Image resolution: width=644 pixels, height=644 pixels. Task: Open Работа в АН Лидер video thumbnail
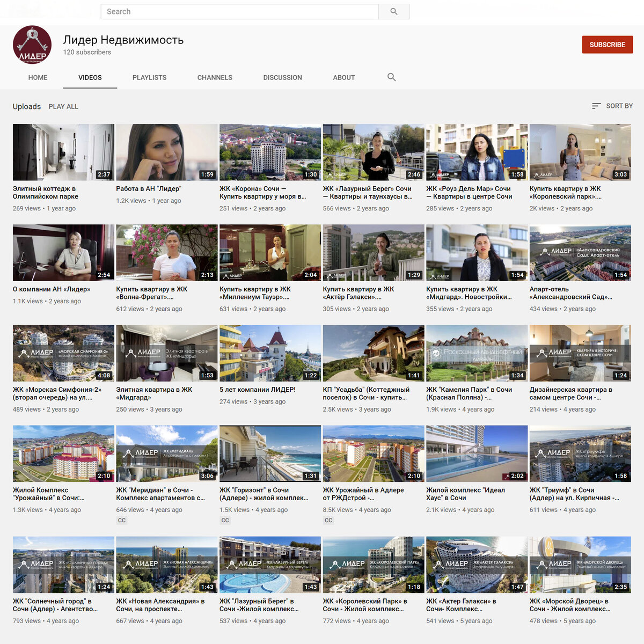point(167,152)
